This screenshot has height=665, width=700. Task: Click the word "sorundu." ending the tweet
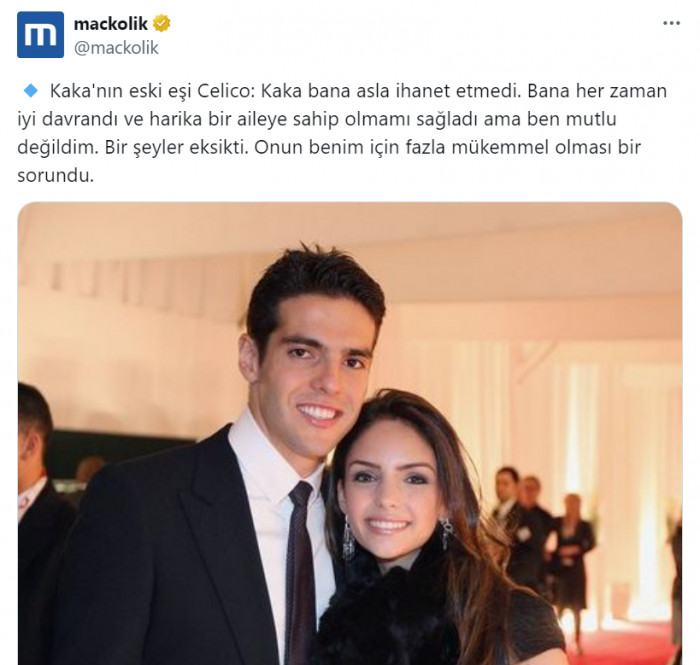[56, 175]
